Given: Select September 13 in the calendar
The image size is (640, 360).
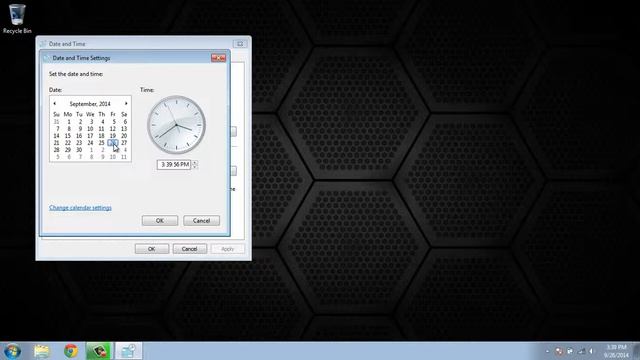Looking at the screenshot, I should 124,129.
